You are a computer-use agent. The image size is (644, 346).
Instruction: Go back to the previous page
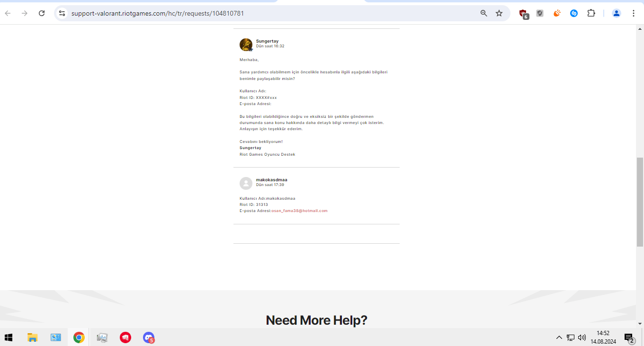pyautogui.click(x=8, y=13)
